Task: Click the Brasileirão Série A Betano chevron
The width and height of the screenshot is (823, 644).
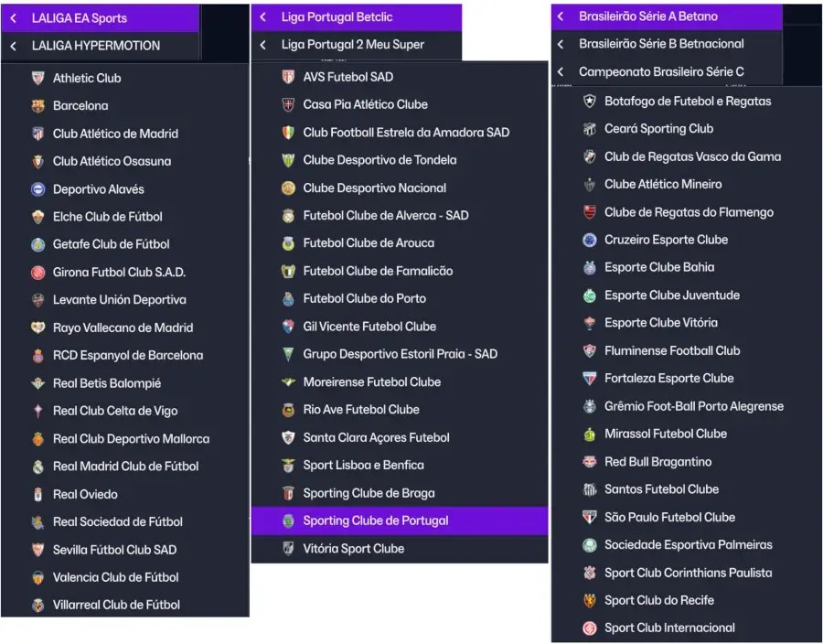Action: point(561,16)
